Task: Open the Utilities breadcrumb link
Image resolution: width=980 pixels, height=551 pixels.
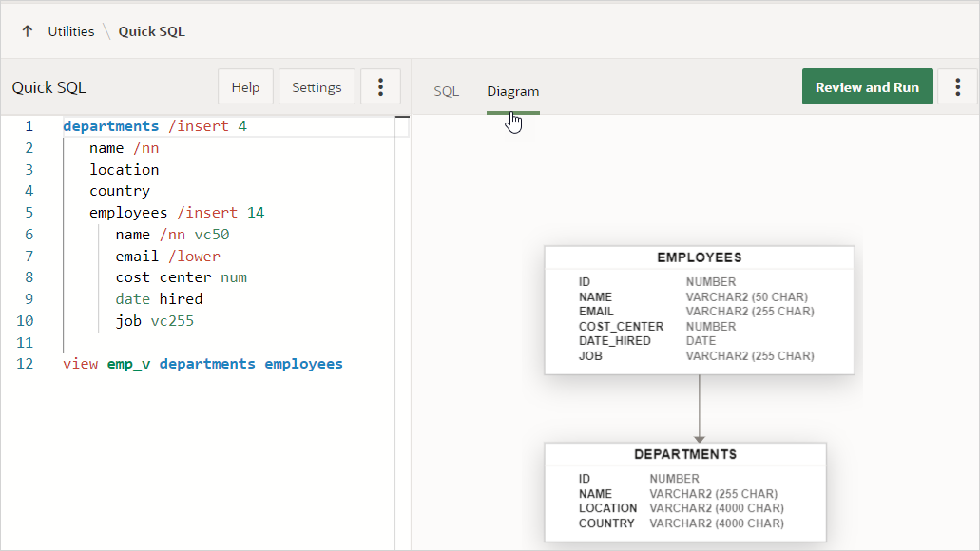Action: (x=71, y=31)
